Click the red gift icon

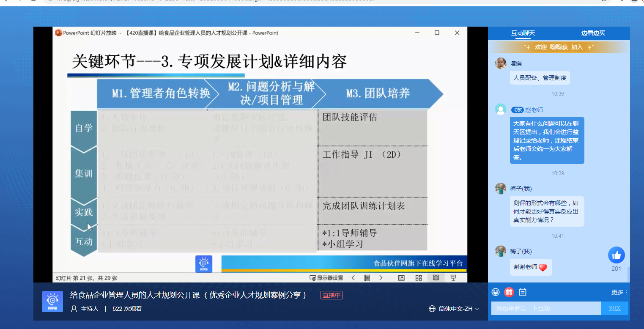click(509, 292)
